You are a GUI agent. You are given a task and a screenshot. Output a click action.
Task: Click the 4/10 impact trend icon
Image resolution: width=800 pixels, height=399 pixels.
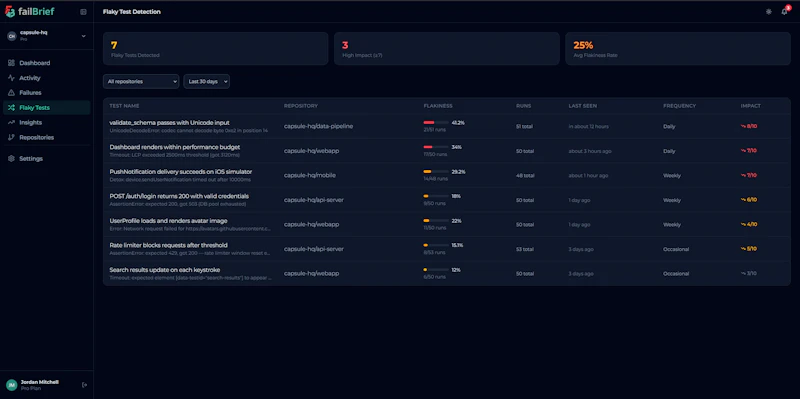(743, 225)
